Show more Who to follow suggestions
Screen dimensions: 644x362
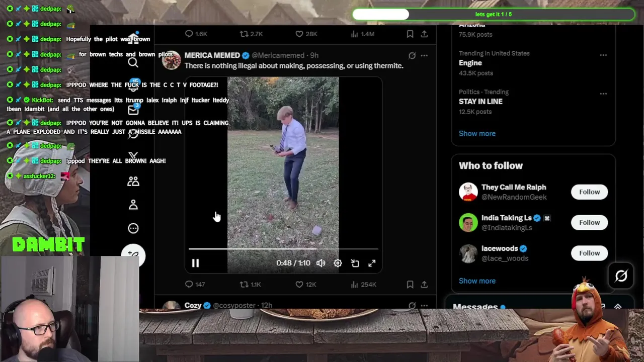[477, 281]
